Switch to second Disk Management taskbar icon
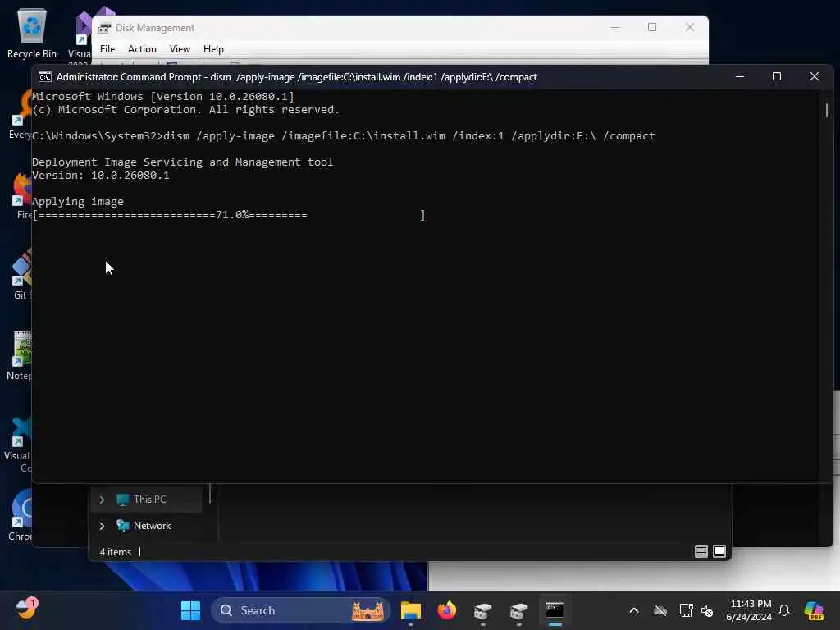The image size is (840, 630). (x=518, y=610)
